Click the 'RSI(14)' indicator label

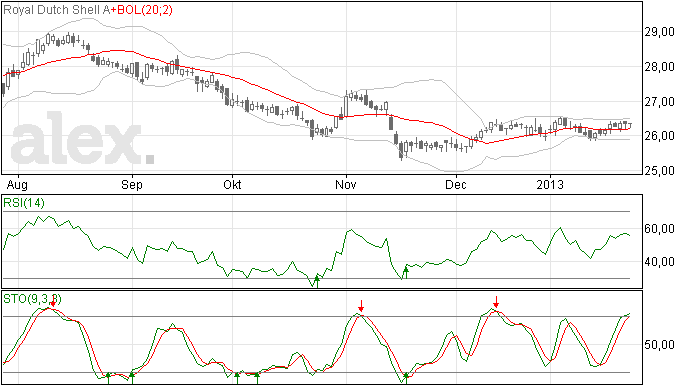[24, 203]
